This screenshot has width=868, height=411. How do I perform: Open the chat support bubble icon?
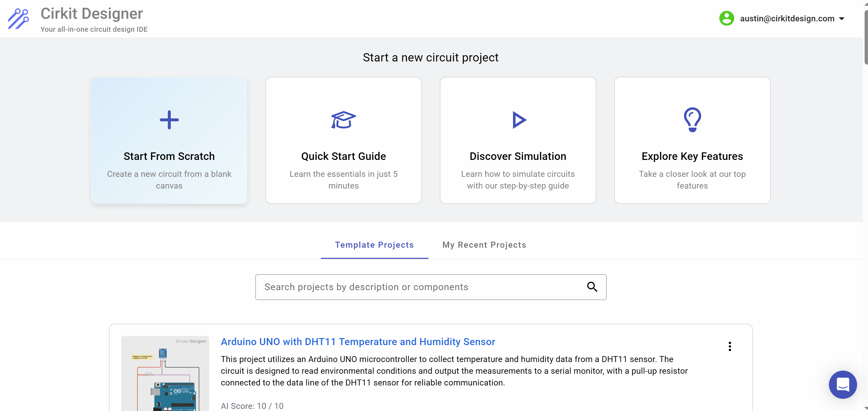[x=843, y=384]
